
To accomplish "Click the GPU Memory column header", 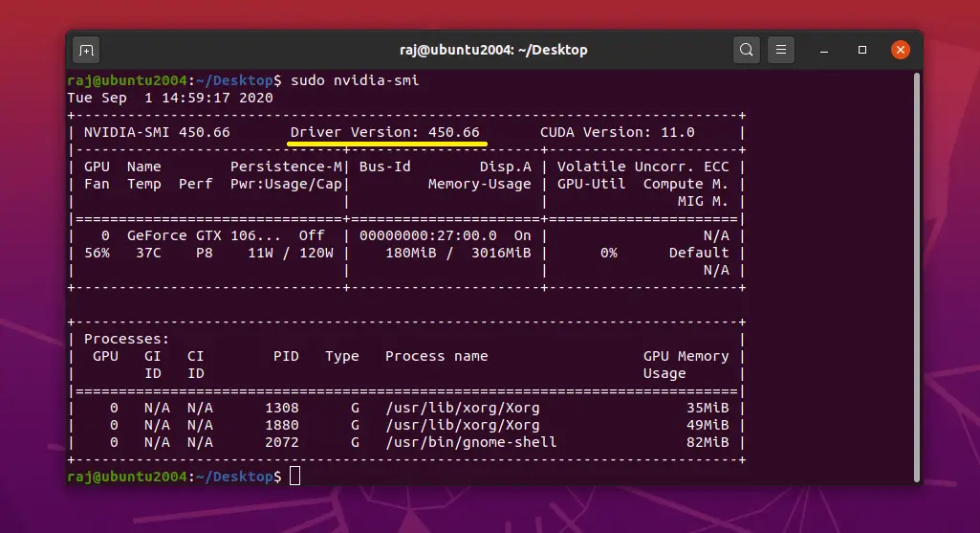I will click(686, 356).
